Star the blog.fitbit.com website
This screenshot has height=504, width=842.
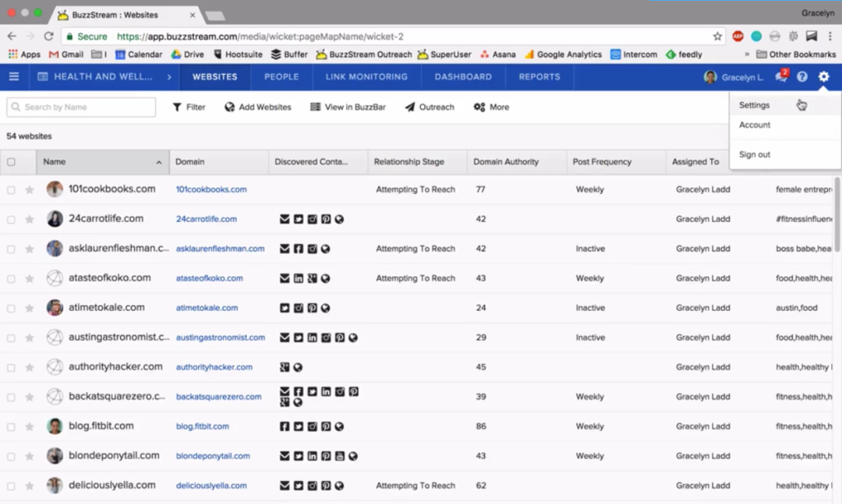coord(30,427)
